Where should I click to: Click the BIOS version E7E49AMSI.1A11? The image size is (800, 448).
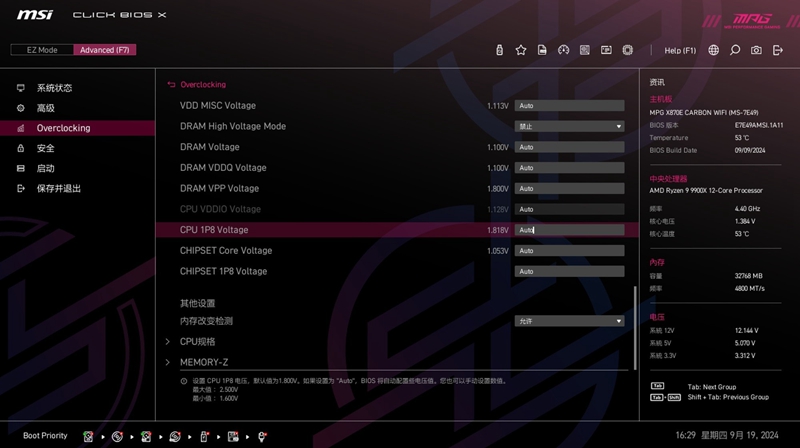(x=759, y=125)
